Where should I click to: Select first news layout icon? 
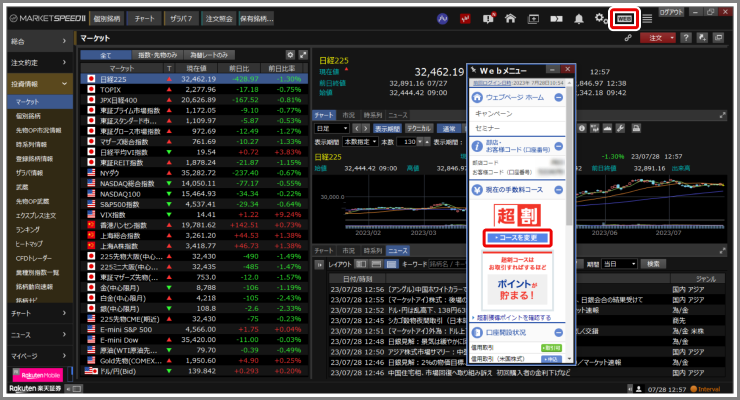[x=361, y=264]
